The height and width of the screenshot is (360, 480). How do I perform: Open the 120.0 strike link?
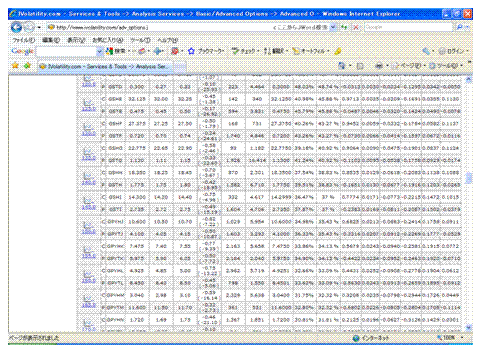89,84
